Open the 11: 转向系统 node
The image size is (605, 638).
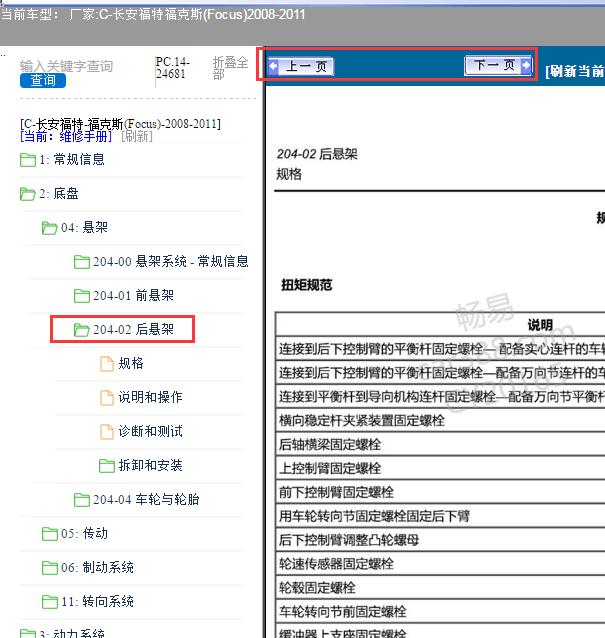(97, 601)
